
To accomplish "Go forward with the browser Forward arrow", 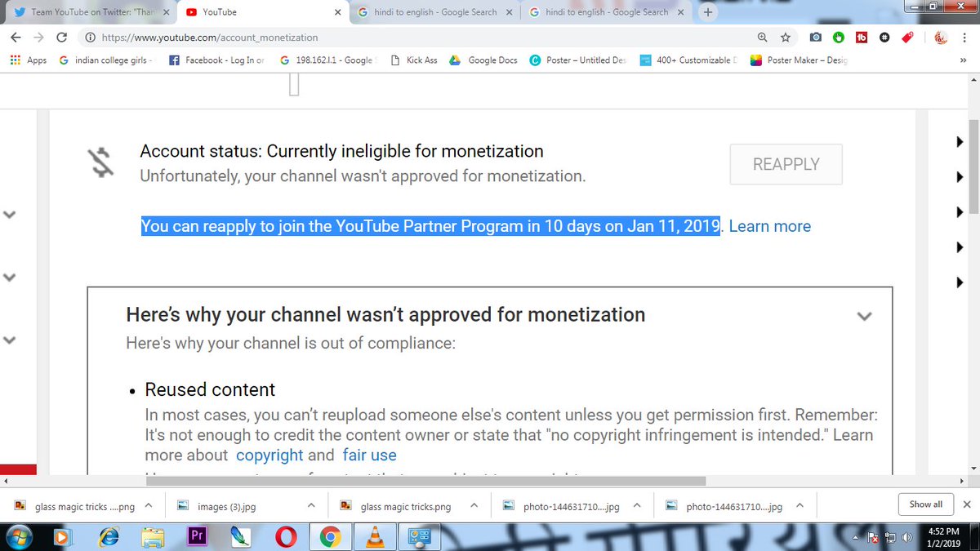I will [38, 38].
